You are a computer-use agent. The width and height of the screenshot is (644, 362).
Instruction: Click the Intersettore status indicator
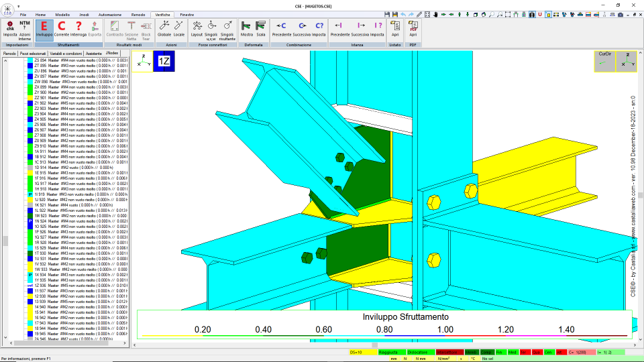point(449,352)
